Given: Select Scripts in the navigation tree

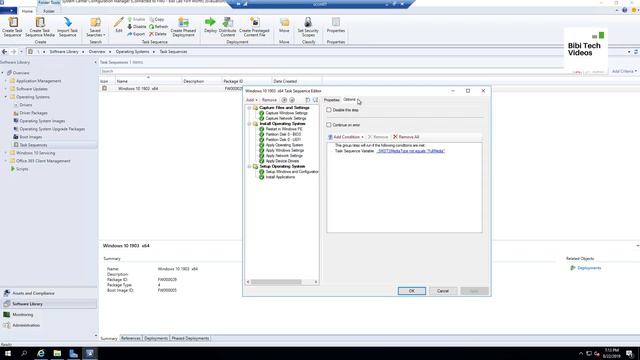Looking at the screenshot, I should coord(22,169).
